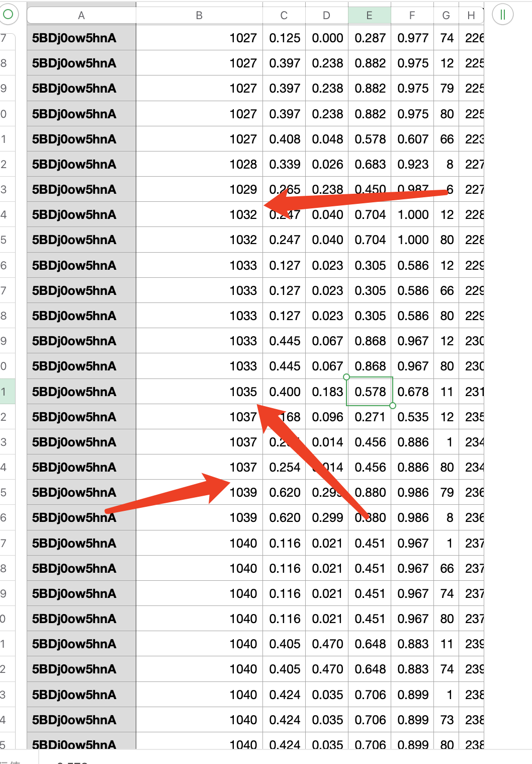Screen dimensions: 532x764
Task: Click the selected cell containing 0.578
Action: click(369, 391)
